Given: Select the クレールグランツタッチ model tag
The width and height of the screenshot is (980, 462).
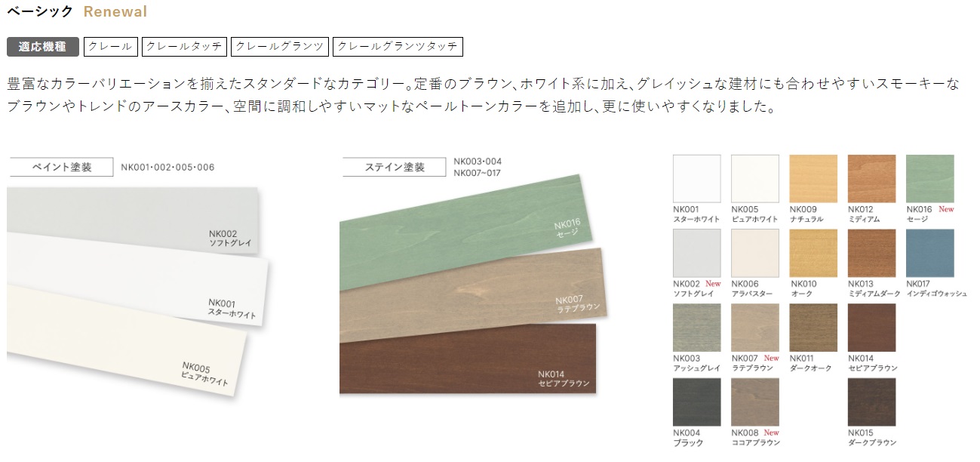Looking at the screenshot, I should point(398,47).
